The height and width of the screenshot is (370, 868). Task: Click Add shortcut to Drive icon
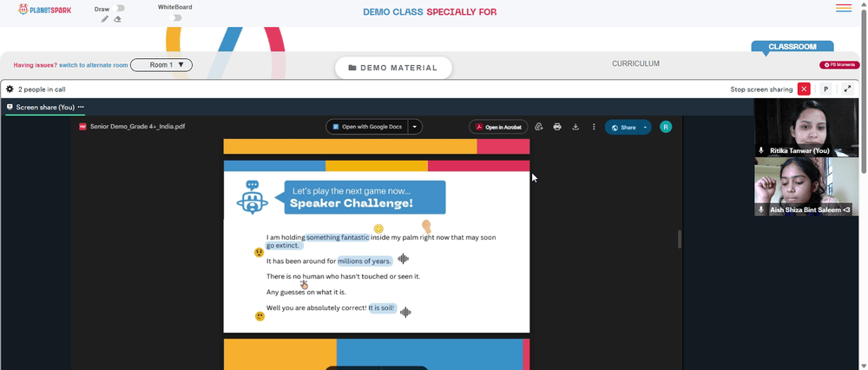point(539,127)
